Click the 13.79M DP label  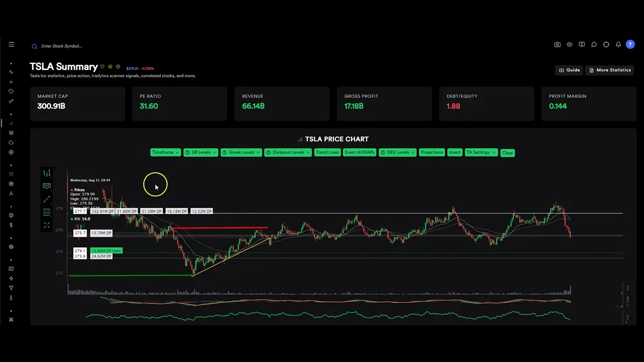click(x=101, y=233)
